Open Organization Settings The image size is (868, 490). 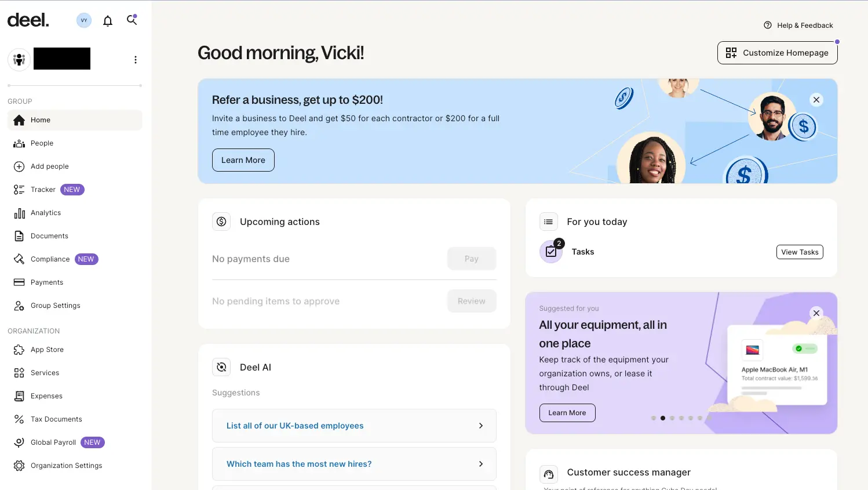66,465
